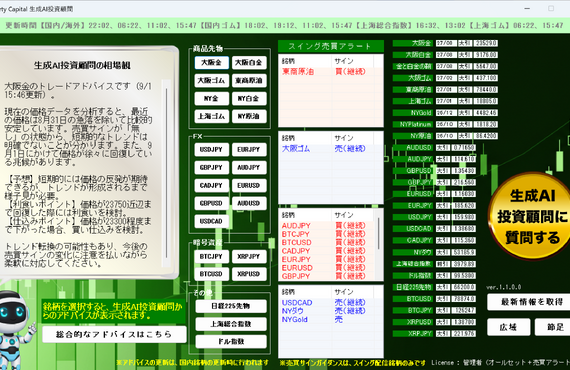The height and width of the screenshot is (370, 570).
Task: Select BTCJPY row in buy list
Action: coord(327,234)
